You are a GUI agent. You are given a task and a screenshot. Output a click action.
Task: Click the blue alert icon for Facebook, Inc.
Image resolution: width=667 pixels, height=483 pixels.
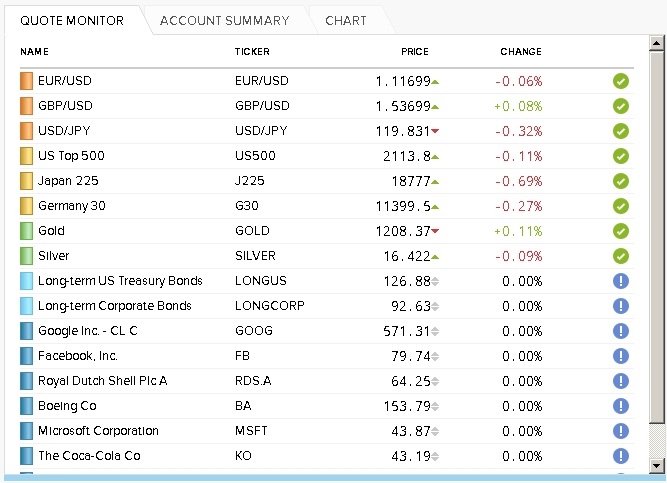point(620,356)
